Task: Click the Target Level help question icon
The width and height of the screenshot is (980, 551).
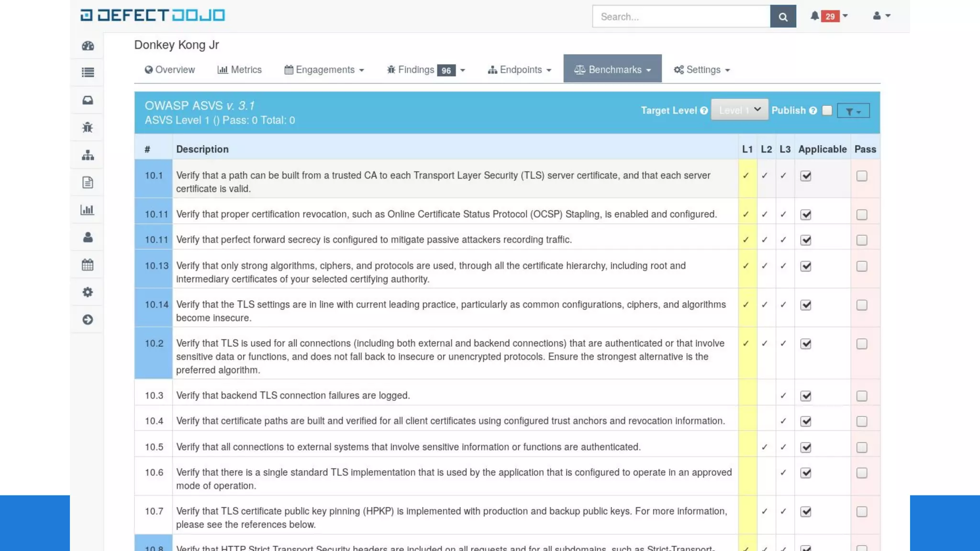Action: pyautogui.click(x=704, y=110)
